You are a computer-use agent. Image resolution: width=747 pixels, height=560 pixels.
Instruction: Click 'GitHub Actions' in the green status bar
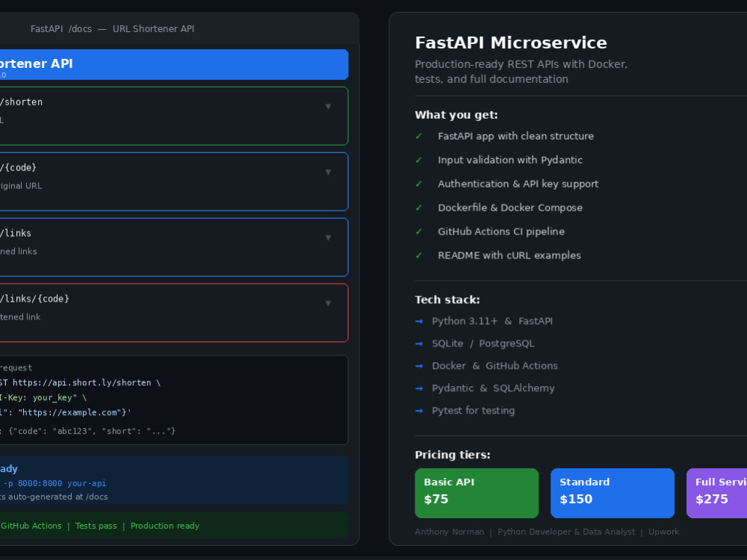[31, 526]
